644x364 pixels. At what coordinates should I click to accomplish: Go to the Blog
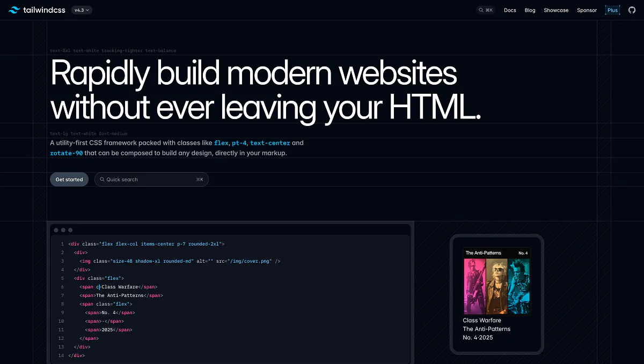(530, 10)
